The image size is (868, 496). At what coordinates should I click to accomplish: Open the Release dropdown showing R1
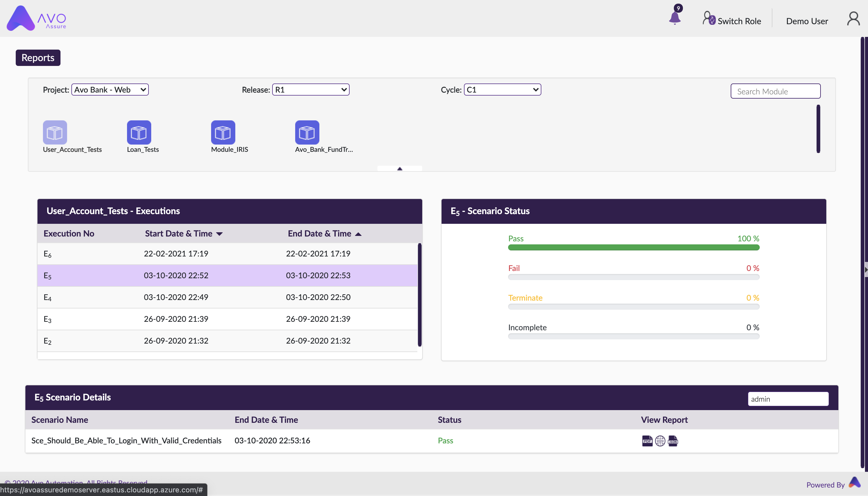pos(310,89)
